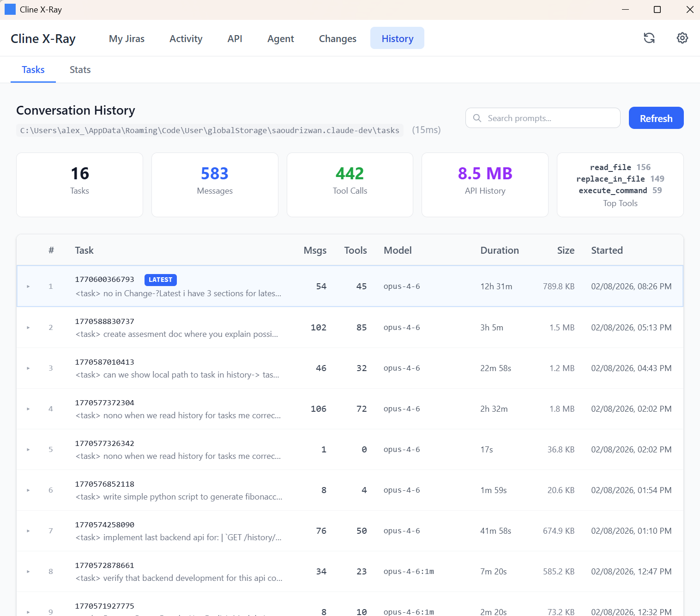Click the Started column header

click(x=607, y=250)
